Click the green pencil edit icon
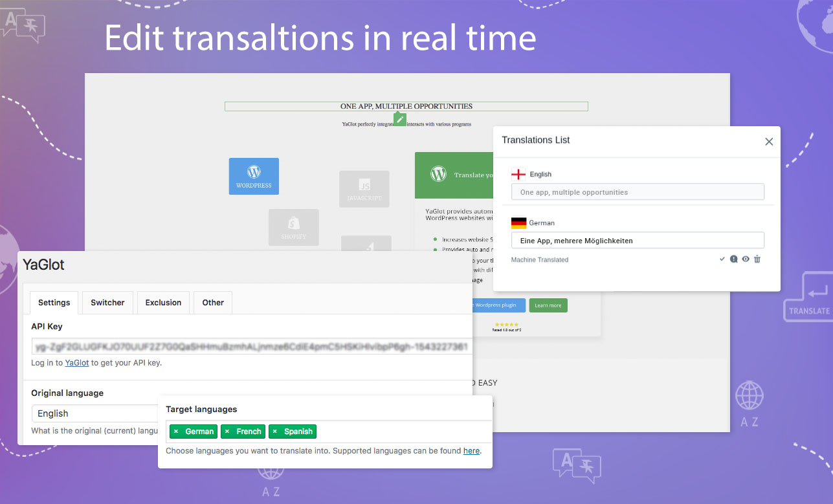 [x=400, y=119]
